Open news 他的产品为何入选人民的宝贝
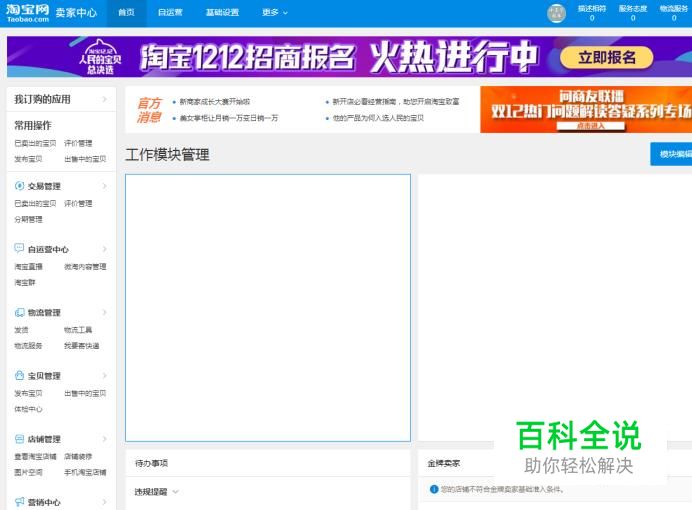This screenshot has width=692, height=510. (x=378, y=118)
